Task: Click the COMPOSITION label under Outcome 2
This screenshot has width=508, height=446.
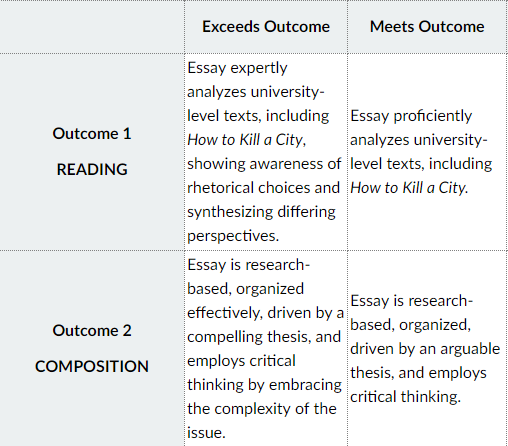Action: click(92, 366)
